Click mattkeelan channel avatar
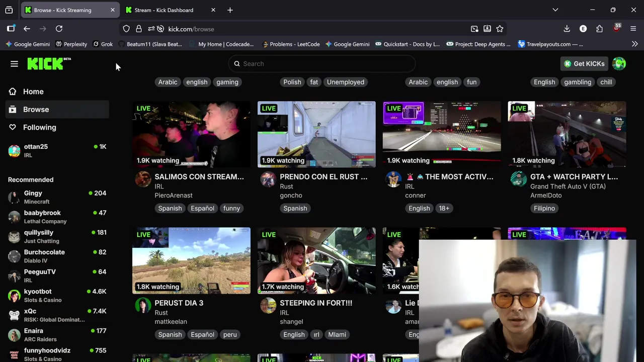Image resolution: width=644 pixels, height=362 pixels. [143, 305]
